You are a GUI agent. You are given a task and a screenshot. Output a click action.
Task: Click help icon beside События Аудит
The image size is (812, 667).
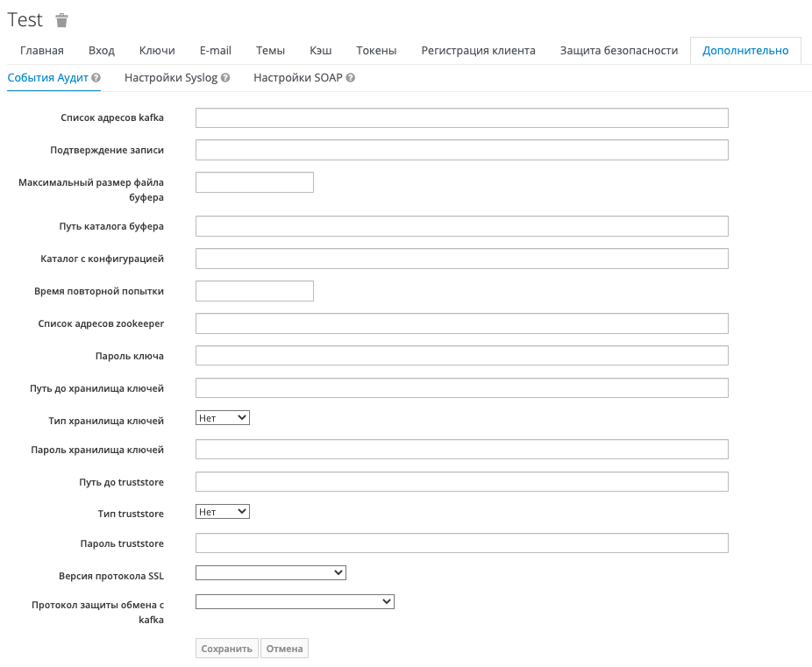pyautogui.click(x=96, y=78)
